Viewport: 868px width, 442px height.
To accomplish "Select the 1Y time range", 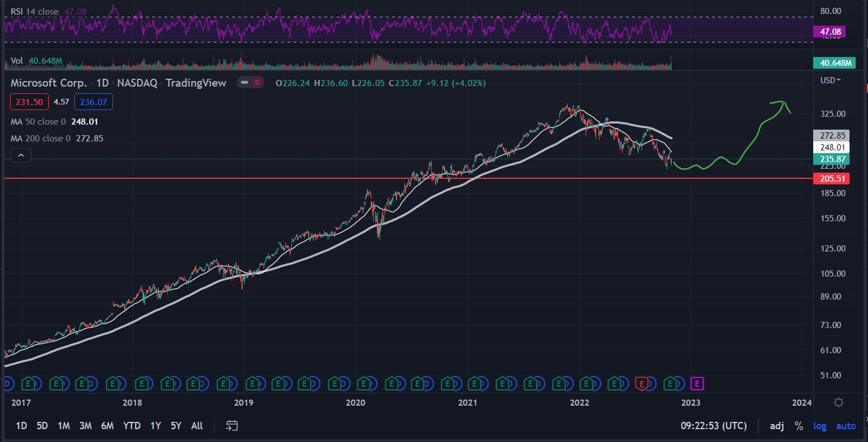I will 155,426.
